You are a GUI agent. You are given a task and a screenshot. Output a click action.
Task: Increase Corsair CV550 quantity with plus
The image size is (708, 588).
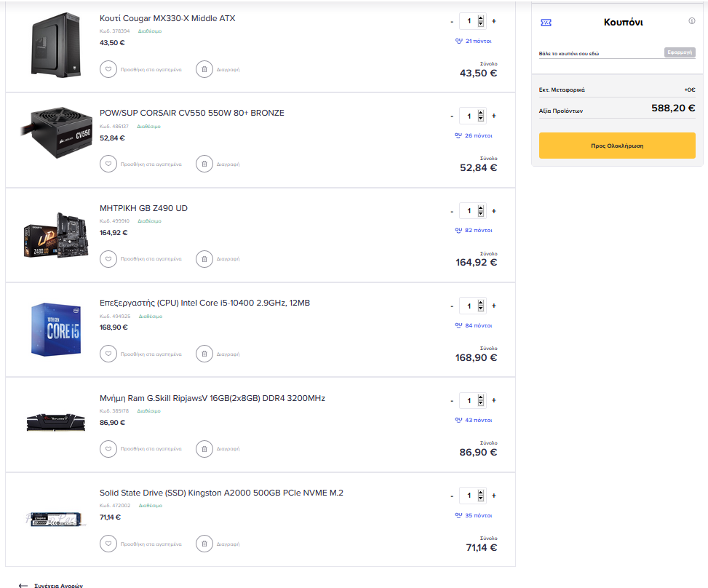click(x=494, y=116)
